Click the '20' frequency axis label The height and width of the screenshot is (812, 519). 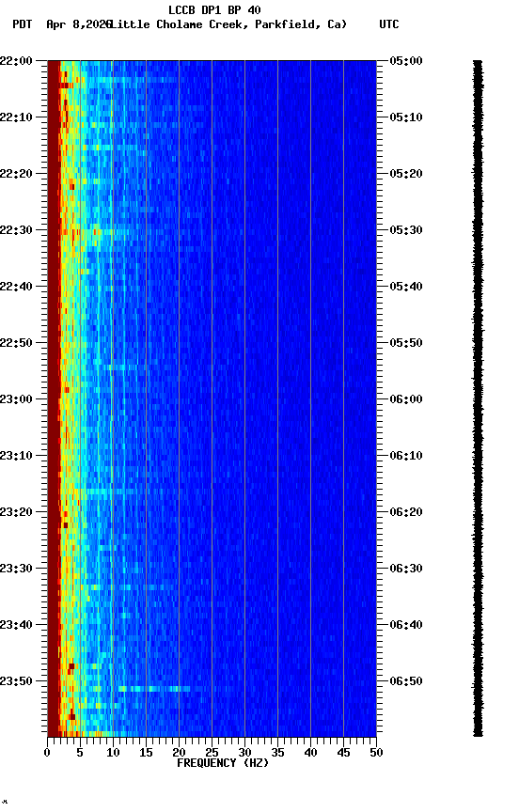pos(179,753)
